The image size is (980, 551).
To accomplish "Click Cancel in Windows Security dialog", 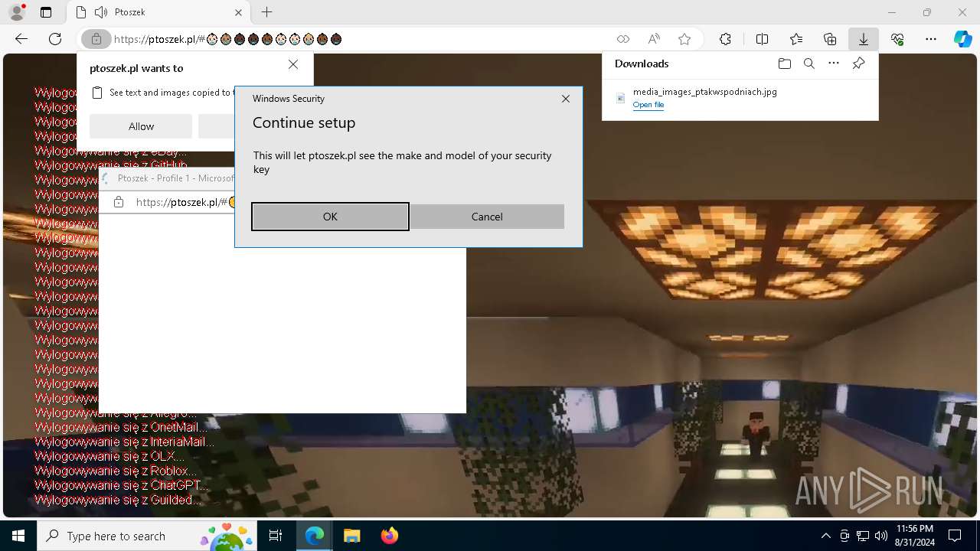I will pos(487,217).
